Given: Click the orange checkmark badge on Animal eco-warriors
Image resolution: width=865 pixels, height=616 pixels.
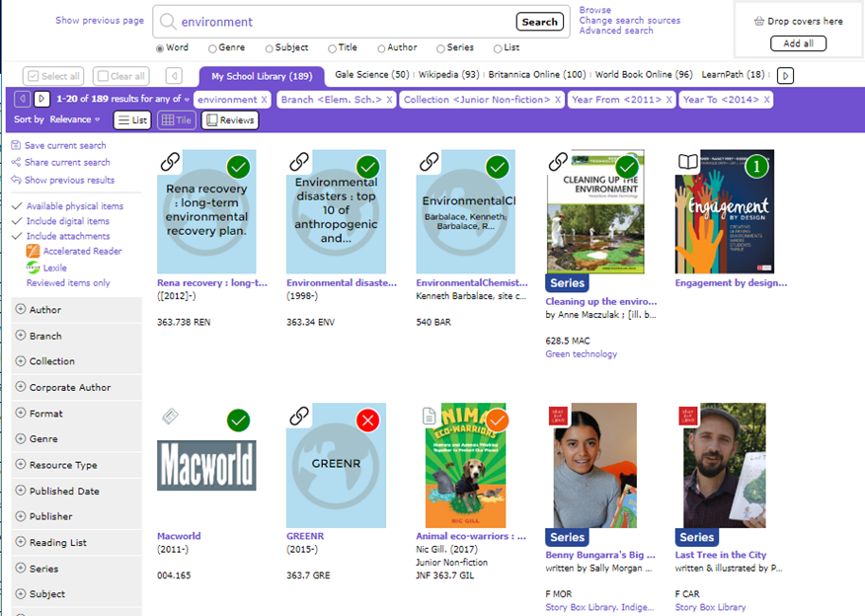Looking at the screenshot, I should click(498, 421).
